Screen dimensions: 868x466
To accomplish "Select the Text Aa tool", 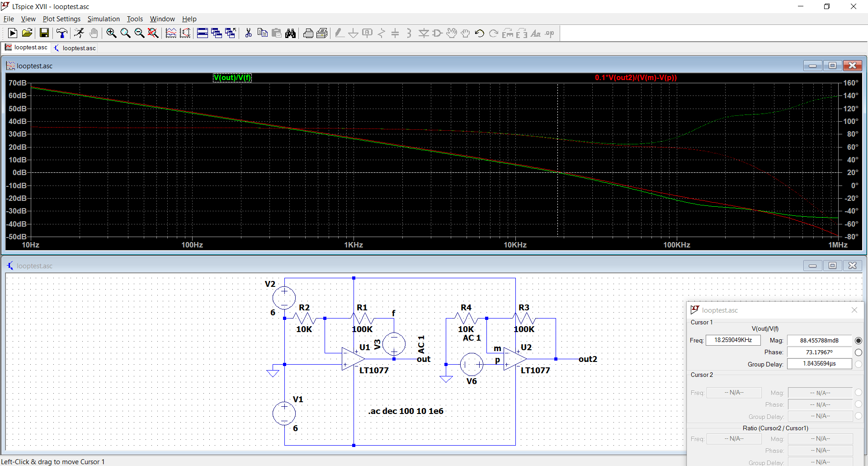I will pos(536,33).
